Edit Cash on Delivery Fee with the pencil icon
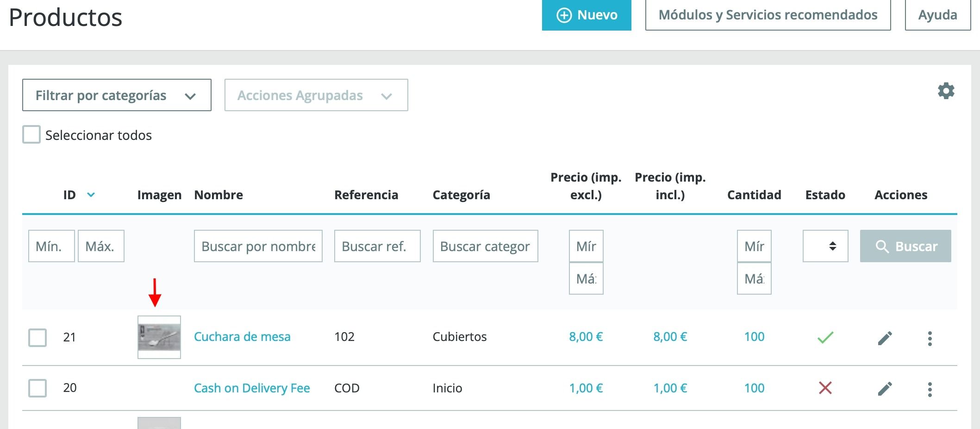 [x=885, y=389]
